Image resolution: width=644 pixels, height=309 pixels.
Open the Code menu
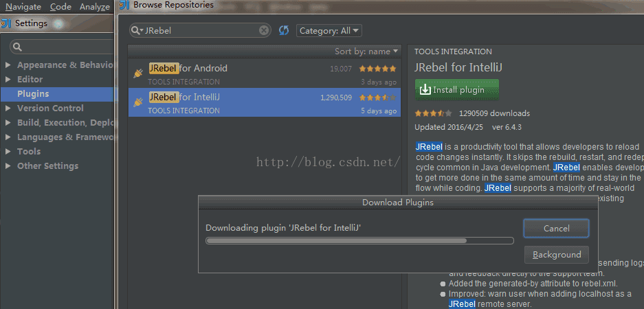[60, 7]
